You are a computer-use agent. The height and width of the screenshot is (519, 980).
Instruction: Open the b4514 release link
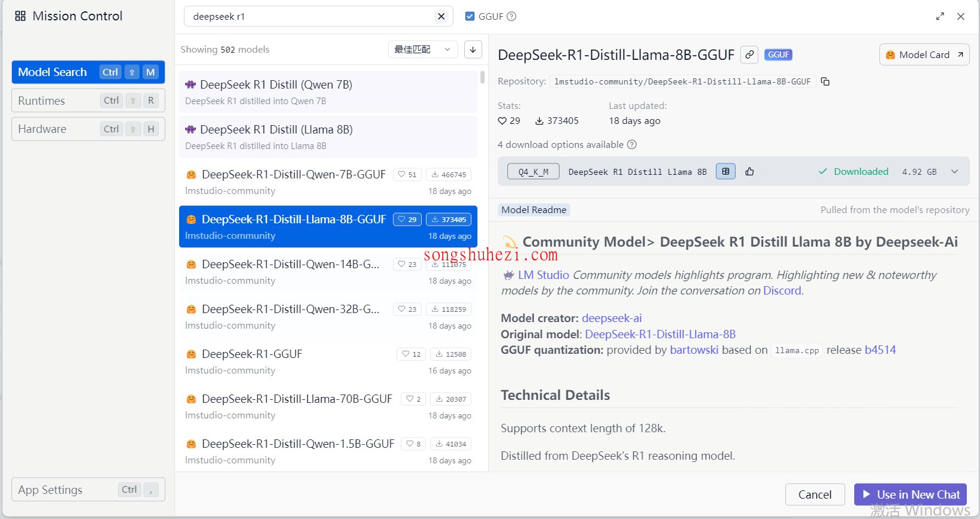pyautogui.click(x=880, y=350)
